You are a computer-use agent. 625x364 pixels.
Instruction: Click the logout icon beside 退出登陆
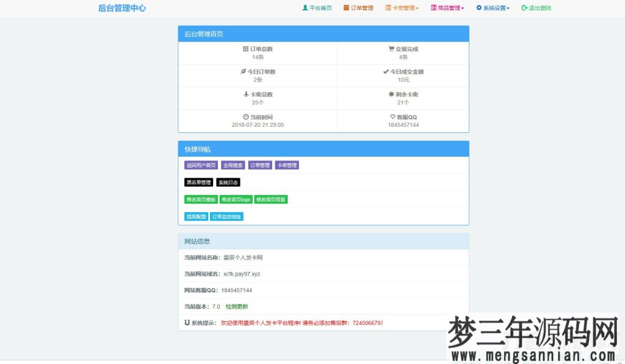click(x=523, y=8)
